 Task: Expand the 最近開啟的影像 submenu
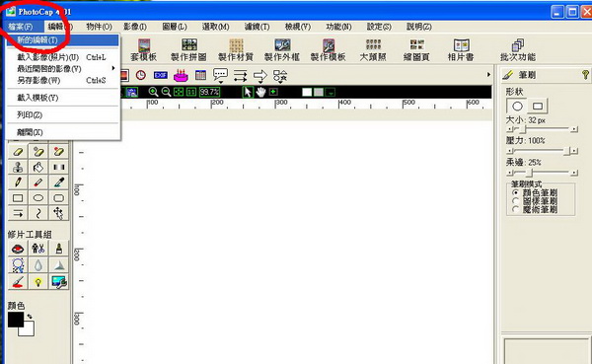63,69
